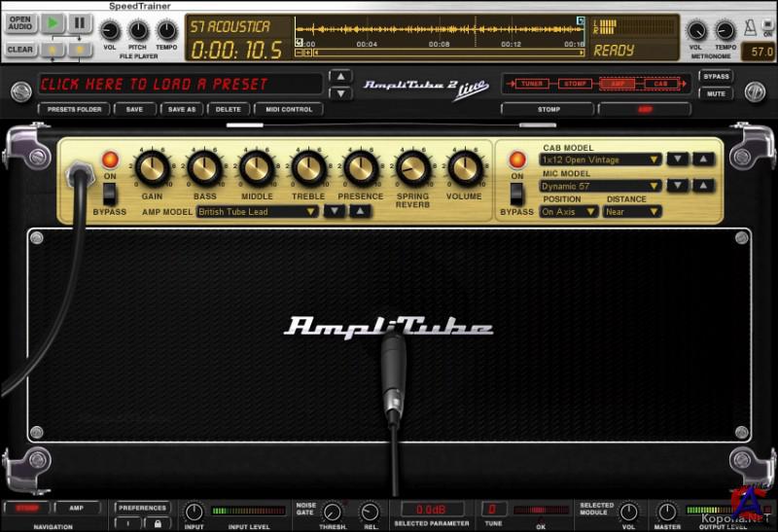Step to the next amp model
Screen dimensions: 778x532
click(335, 211)
